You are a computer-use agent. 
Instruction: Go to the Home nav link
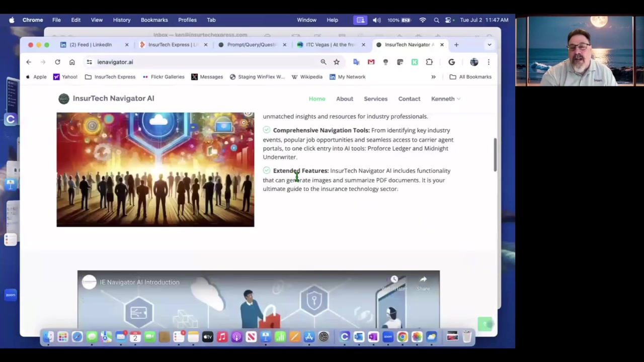317,99
